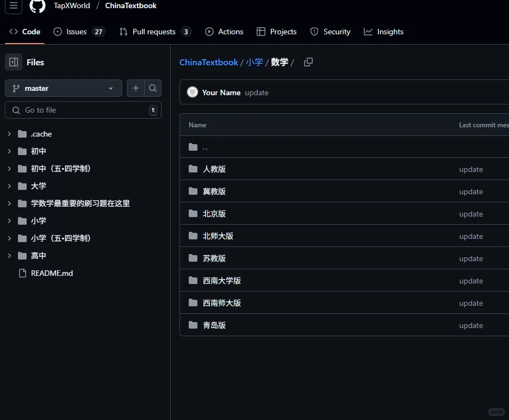Viewport: 509px width, 420px height.
Task: Open 'update' commit message for 北师大版 row
Action: [471, 236]
